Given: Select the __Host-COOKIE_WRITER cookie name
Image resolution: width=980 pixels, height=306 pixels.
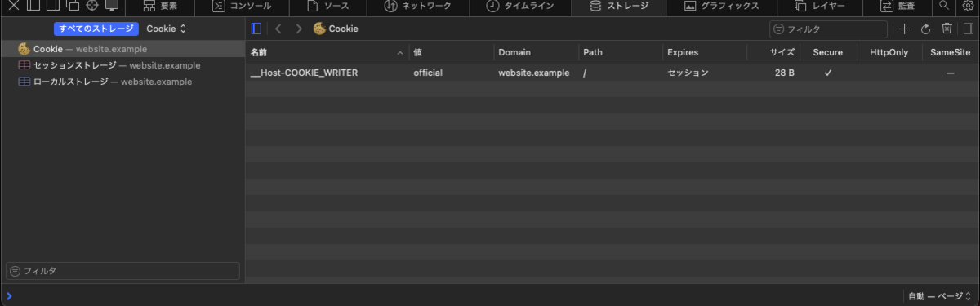Looking at the screenshot, I should [x=304, y=73].
